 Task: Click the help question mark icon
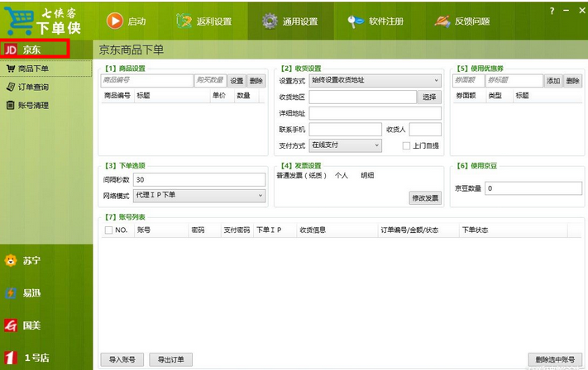[552, 12]
